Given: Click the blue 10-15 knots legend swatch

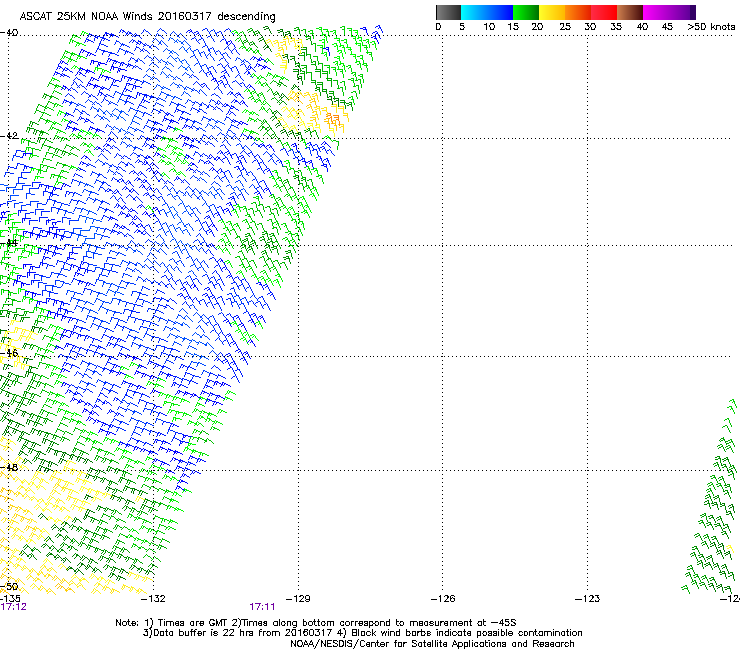Looking at the screenshot, I should pyautogui.click(x=499, y=12).
